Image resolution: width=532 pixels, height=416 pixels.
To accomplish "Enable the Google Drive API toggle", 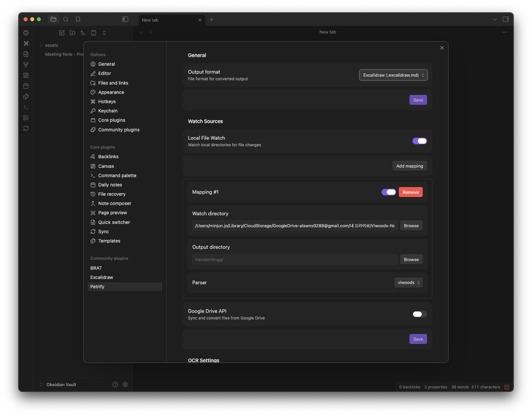I will [x=419, y=314].
